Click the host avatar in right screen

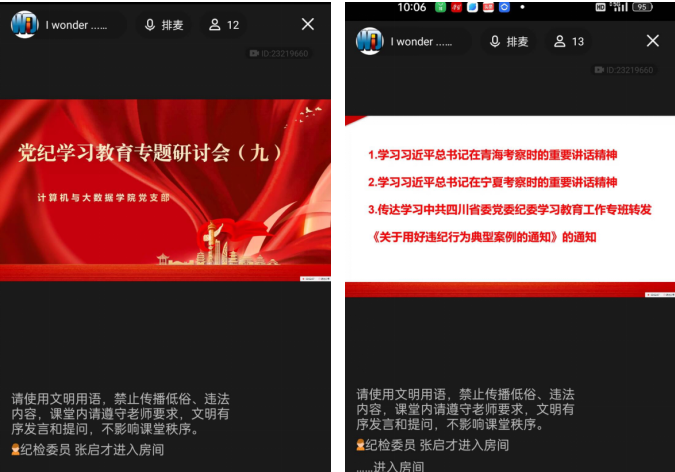coord(369,41)
